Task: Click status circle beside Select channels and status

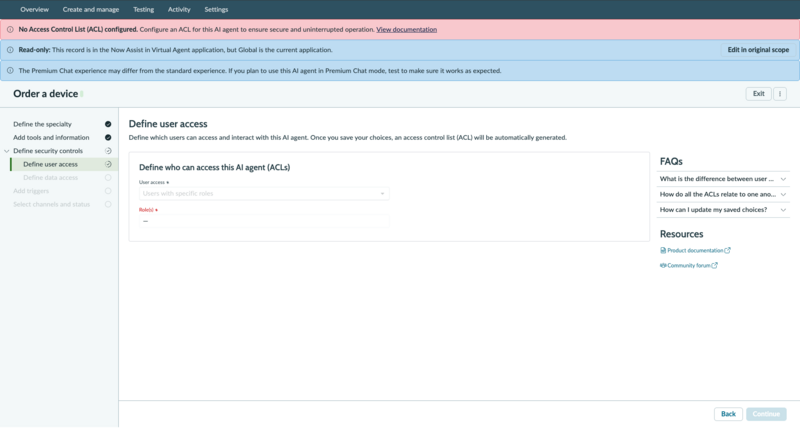Action: coord(108,204)
